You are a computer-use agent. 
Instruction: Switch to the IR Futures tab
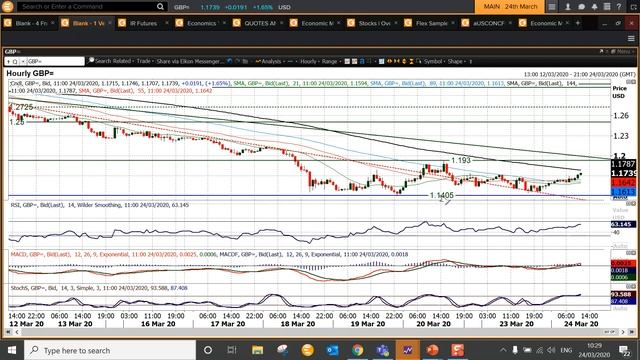click(143, 23)
